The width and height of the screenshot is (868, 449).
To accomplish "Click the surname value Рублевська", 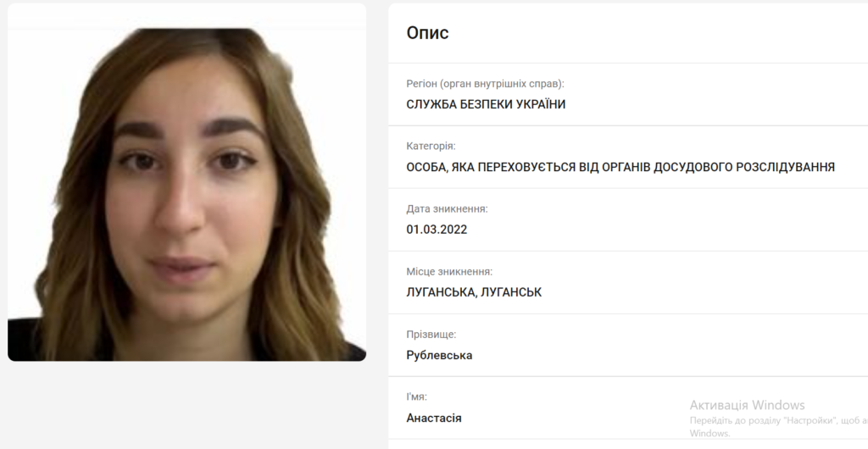I will tap(439, 356).
